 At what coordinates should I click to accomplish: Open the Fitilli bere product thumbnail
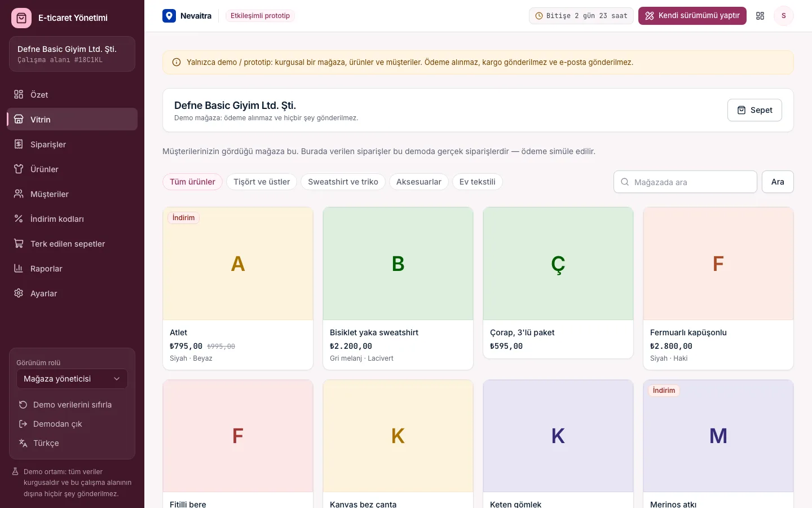tap(238, 436)
